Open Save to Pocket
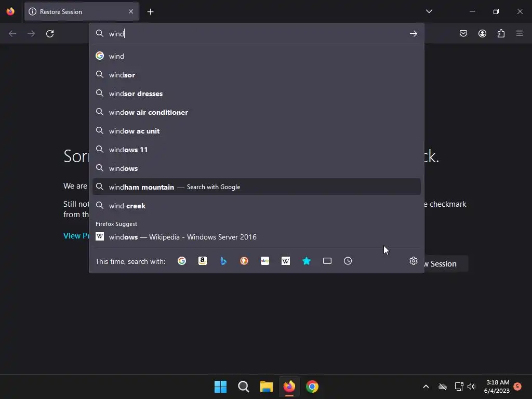This screenshot has width=532, height=399. tap(463, 33)
